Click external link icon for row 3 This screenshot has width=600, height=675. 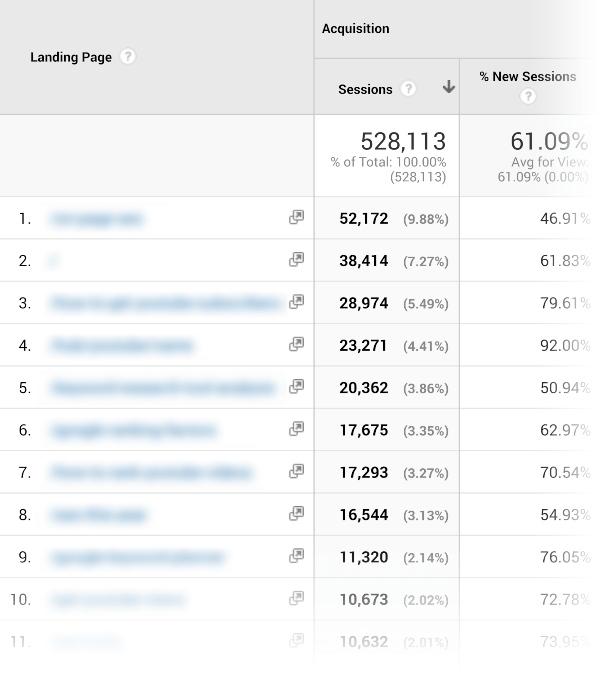coord(296,302)
